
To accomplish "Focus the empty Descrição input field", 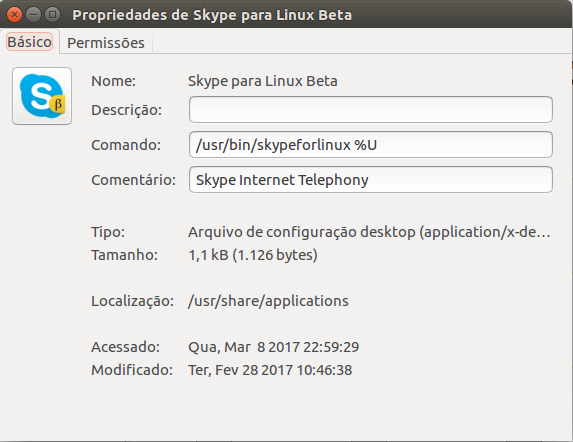I will tap(371, 110).
